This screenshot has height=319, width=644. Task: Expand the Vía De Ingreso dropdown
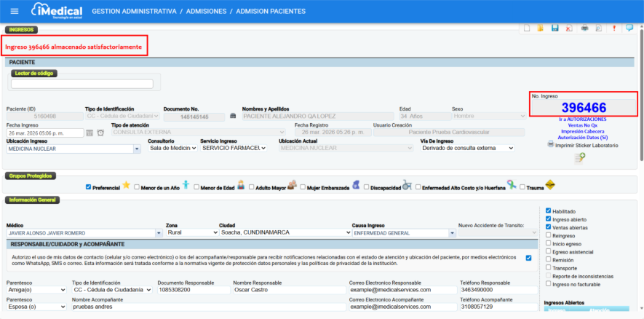[467, 148]
